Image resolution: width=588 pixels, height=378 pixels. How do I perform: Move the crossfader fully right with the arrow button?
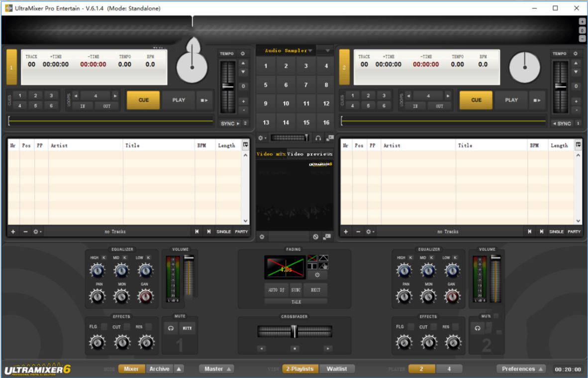pos(327,349)
